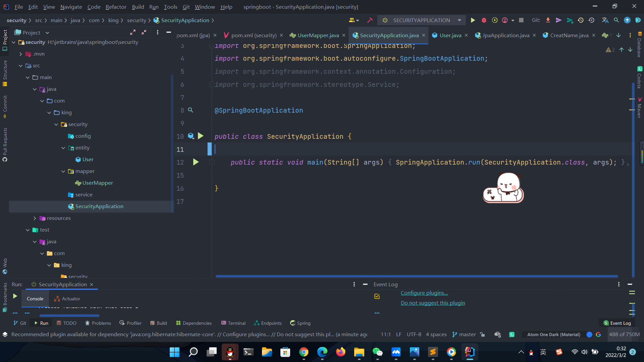
Task: Open the Search Everywhere magnifier icon
Action: [x=616, y=20]
